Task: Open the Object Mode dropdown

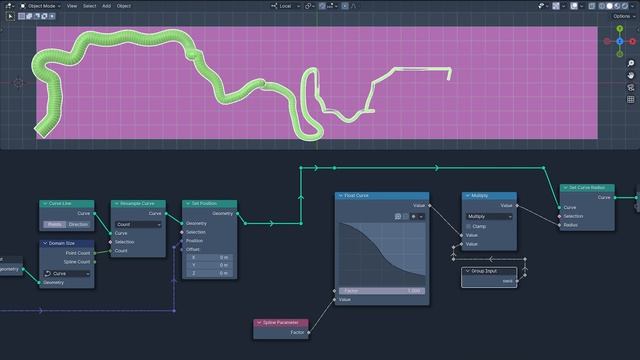Action: [x=41, y=6]
